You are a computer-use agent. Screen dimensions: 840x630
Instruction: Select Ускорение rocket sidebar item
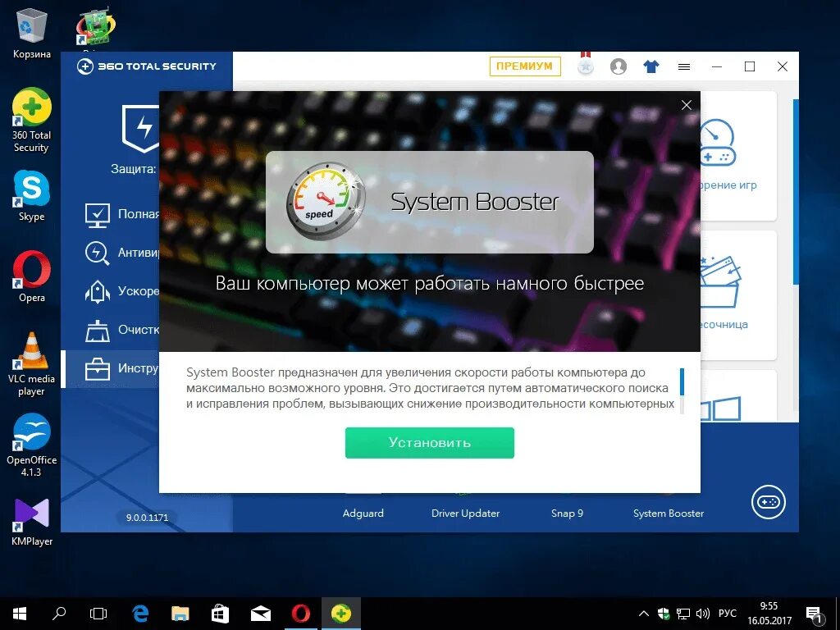122,291
